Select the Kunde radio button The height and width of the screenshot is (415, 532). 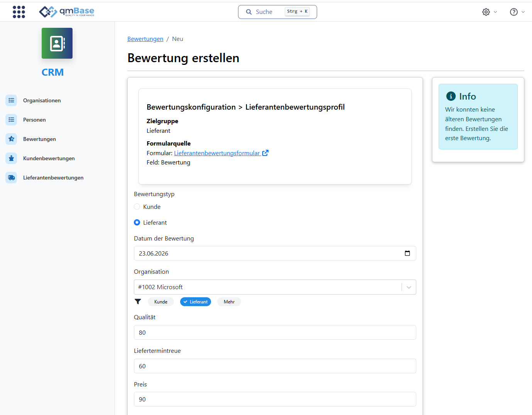coord(137,207)
